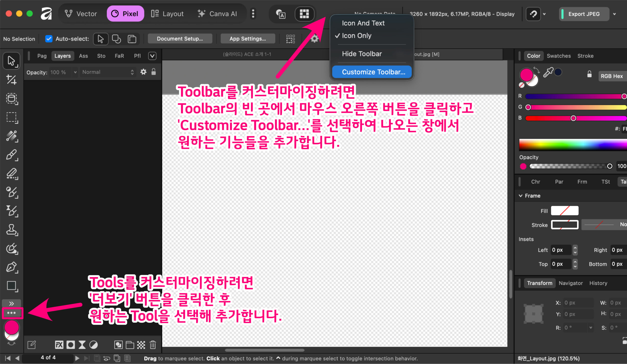Screen dimensions: 627x364
Task: Select the Crop tool
Action: click(12, 80)
